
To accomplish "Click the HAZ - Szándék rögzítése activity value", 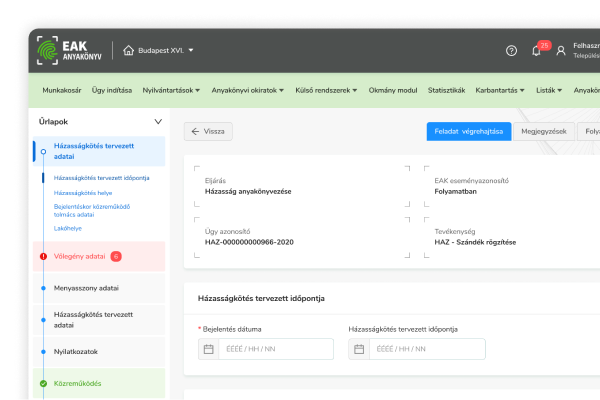I will click(x=475, y=242).
